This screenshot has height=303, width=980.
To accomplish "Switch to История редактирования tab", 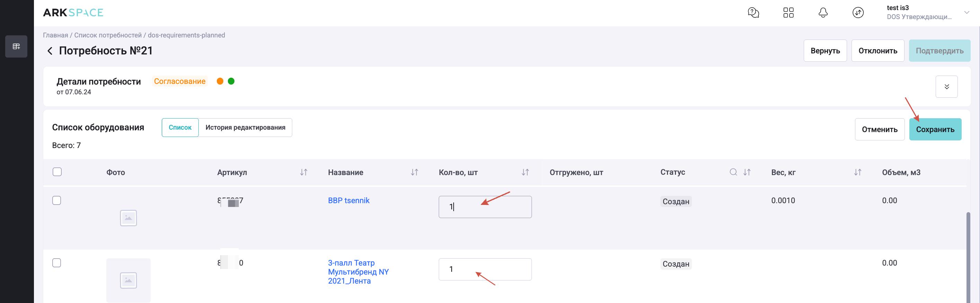I will tap(246, 128).
